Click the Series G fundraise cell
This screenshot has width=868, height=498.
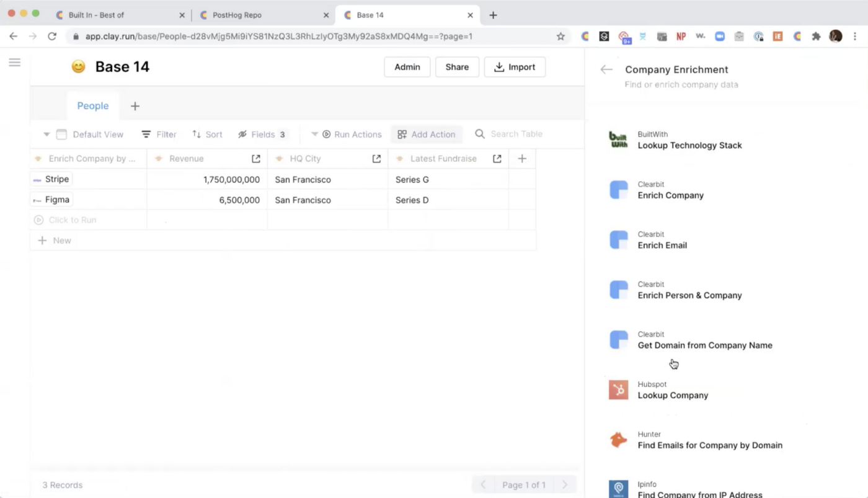(448, 180)
